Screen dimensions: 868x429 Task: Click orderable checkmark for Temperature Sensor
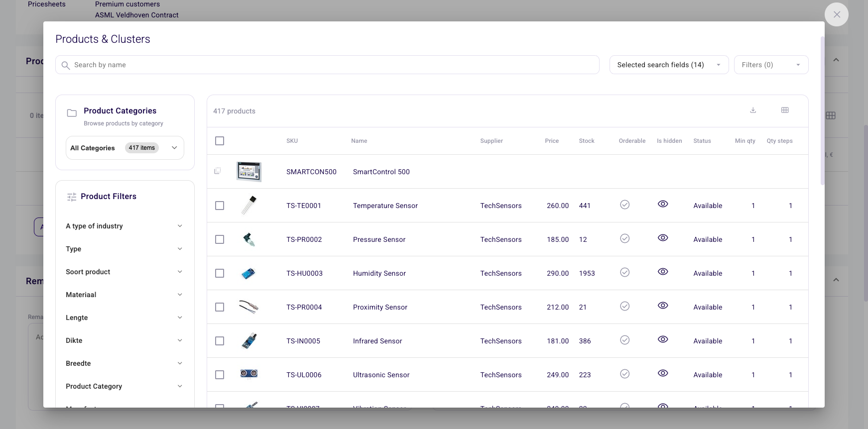[x=624, y=205]
